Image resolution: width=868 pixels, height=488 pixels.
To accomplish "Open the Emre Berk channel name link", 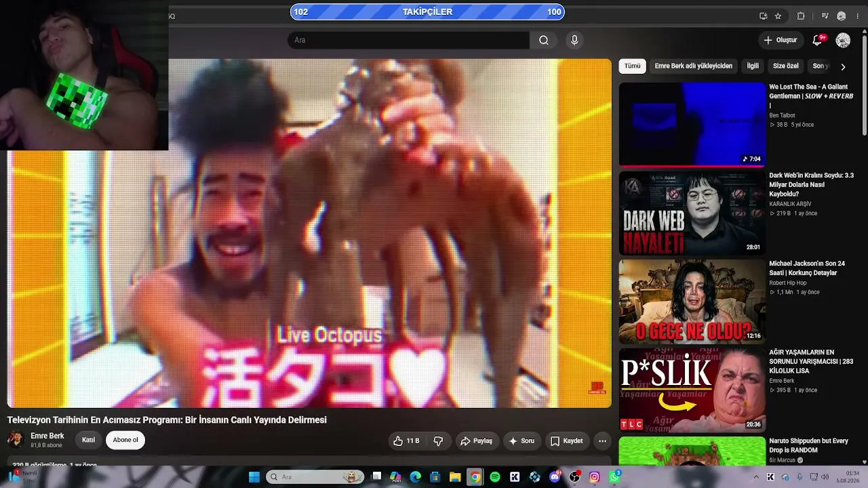I will click(x=47, y=436).
